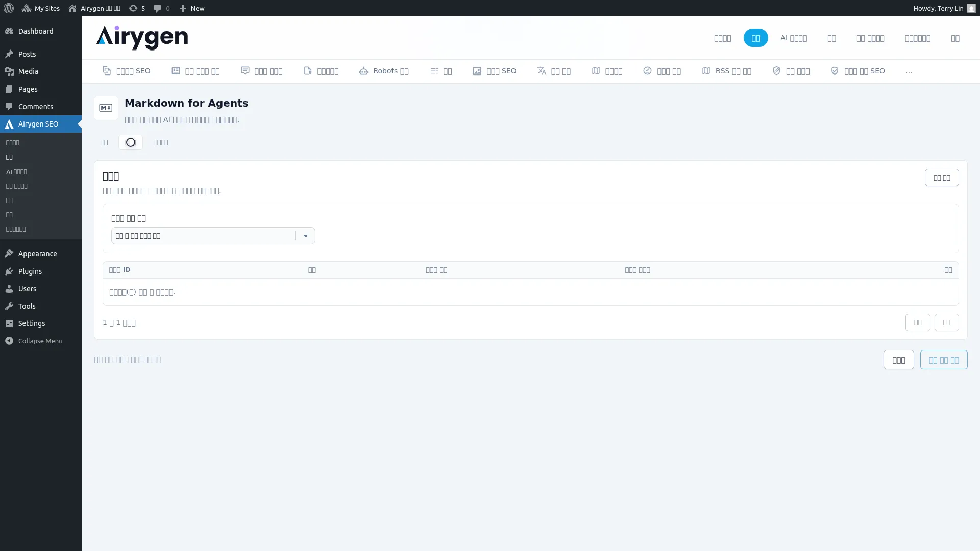The height and width of the screenshot is (551, 980).
Task: Click the Markdown M↓ icon
Action: [x=106, y=108]
